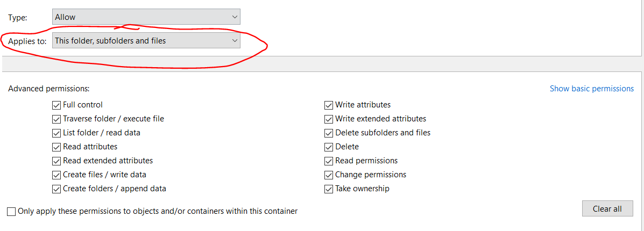Image resolution: width=644 pixels, height=231 pixels.
Task: Toggle Write extended attributes checkbox
Action: pyautogui.click(x=329, y=119)
